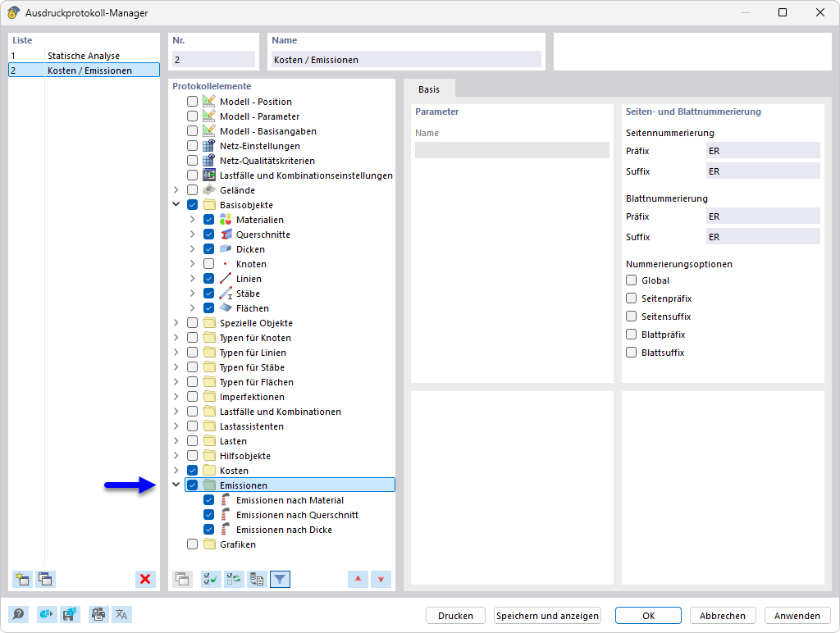Click the check all elements icon
Image resolution: width=840 pixels, height=633 pixels.
(211, 579)
